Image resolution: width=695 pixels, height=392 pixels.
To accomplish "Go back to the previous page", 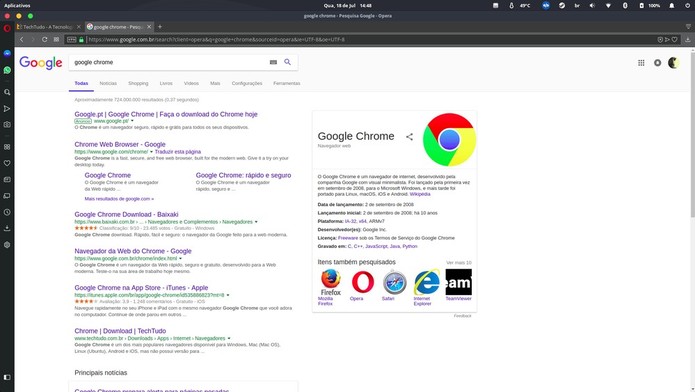I will coord(21,39).
